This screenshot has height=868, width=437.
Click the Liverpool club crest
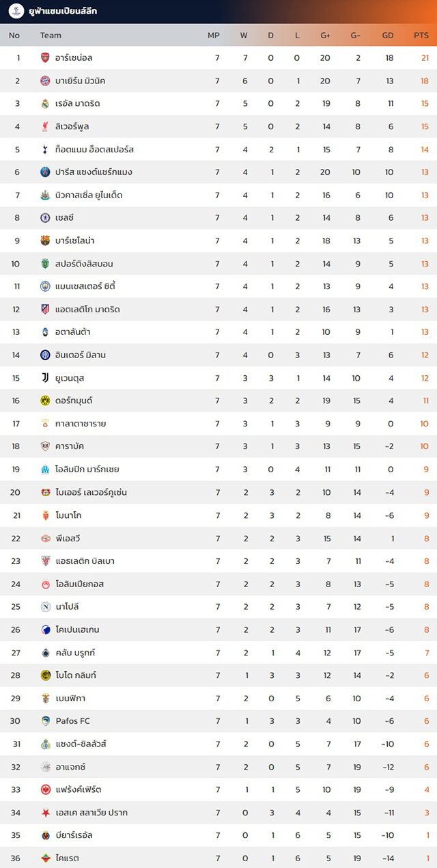click(45, 127)
